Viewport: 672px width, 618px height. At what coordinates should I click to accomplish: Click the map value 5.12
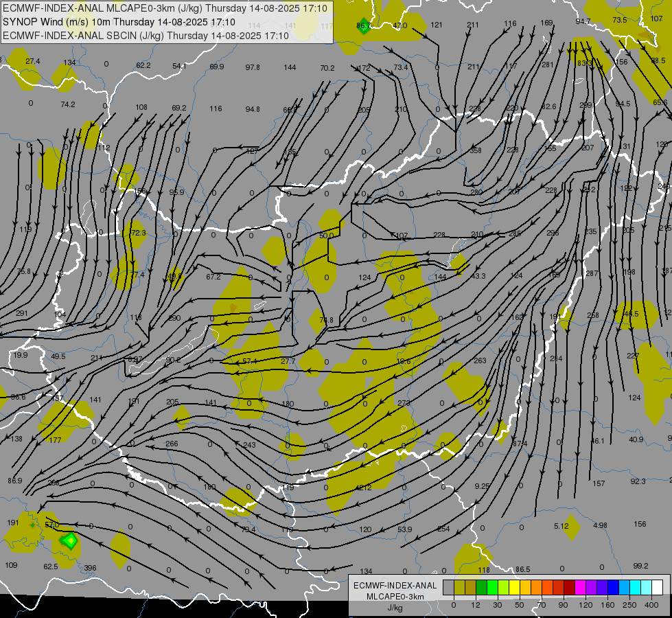coord(561,526)
